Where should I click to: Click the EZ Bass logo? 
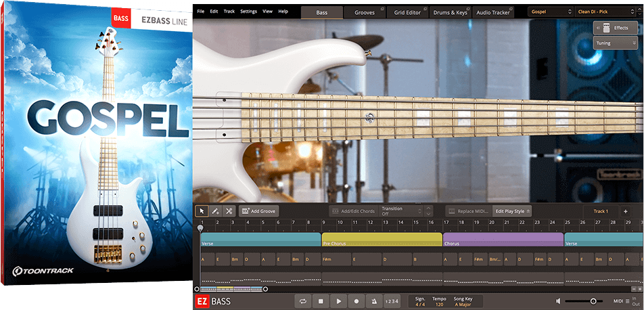212,301
